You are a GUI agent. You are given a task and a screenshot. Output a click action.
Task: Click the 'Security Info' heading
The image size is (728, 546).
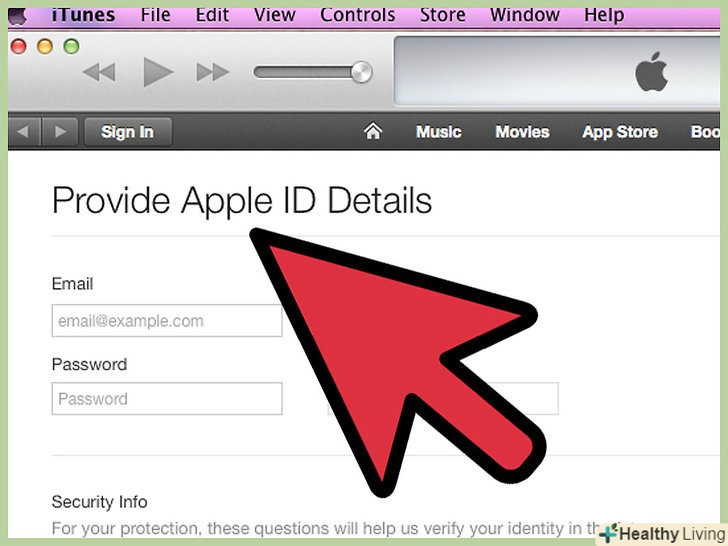(99, 502)
